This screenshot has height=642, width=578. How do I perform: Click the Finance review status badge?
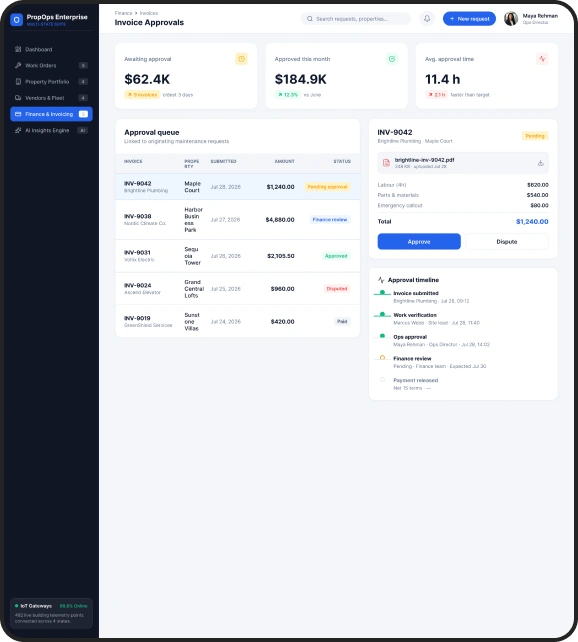coord(330,220)
